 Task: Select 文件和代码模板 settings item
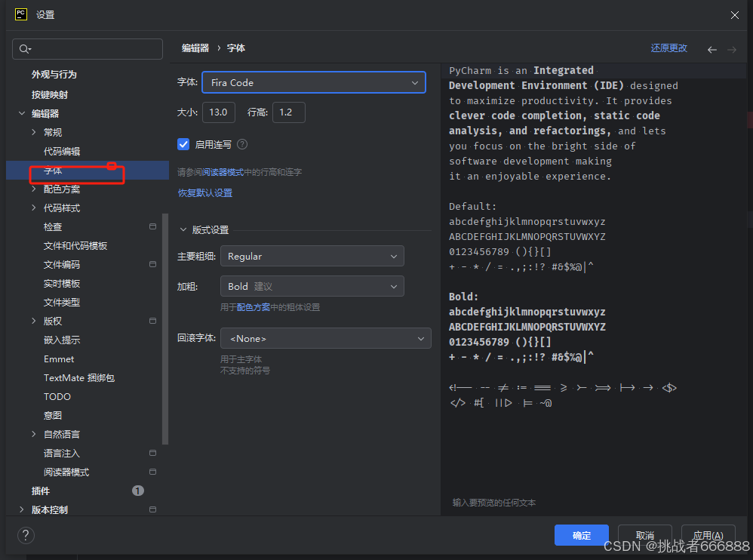[x=75, y=246]
